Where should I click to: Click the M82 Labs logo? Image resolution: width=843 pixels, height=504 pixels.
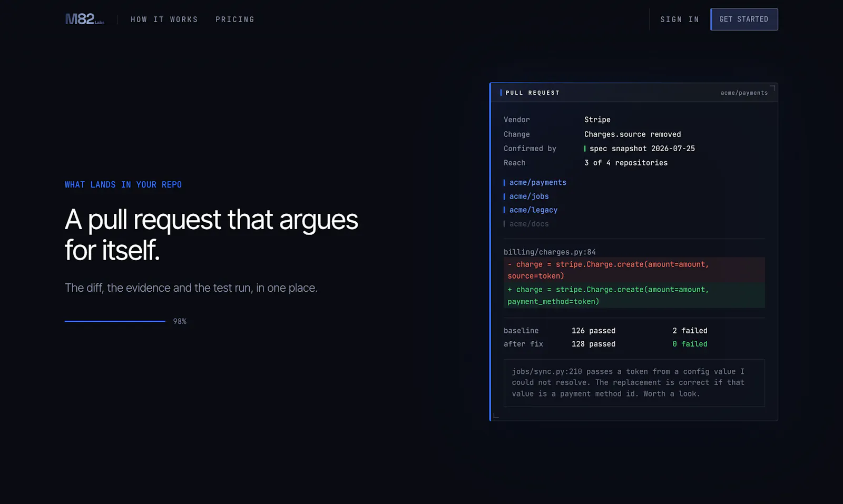(85, 19)
